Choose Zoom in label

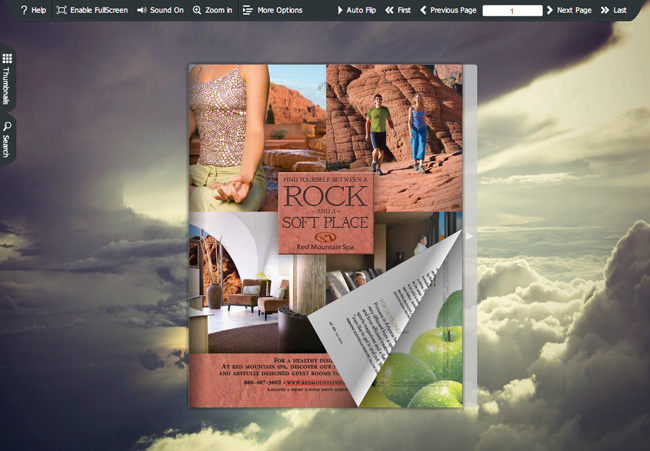(219, 10)
